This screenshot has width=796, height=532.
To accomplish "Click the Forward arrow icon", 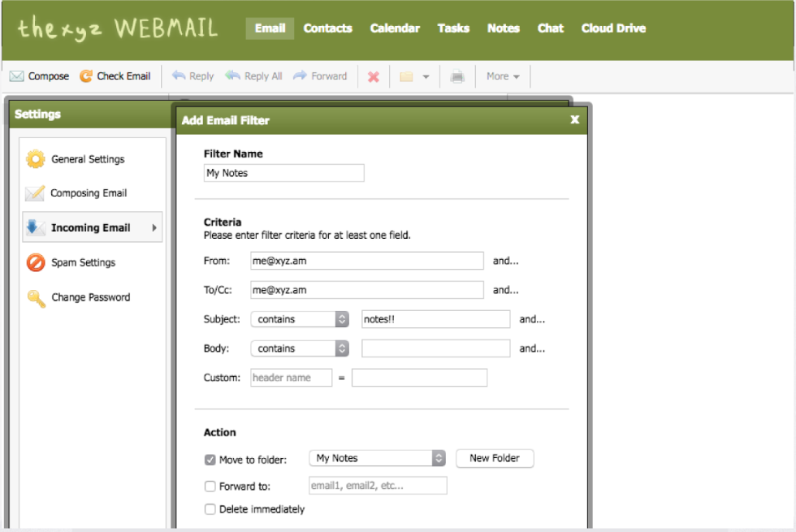I will tap(300, 76).
